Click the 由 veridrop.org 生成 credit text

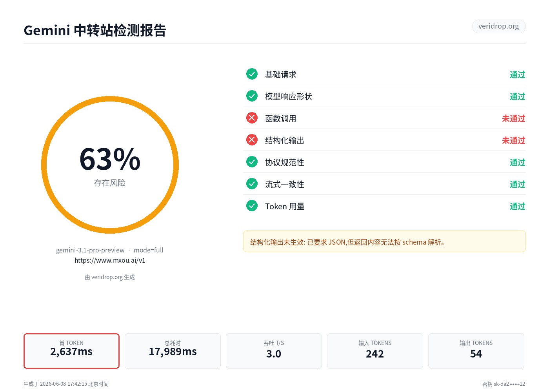tap(110, 277)
